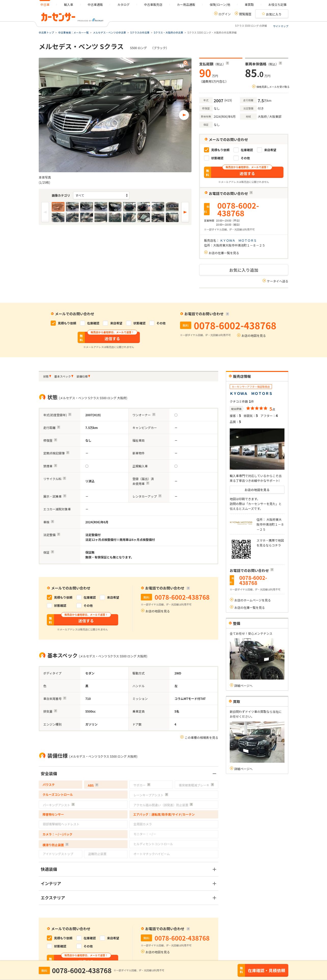Check 状態確認 in the gallery-side mail form
Image resolution: width=327 pixels, height=980 pixels.
[x=206, y=158]
